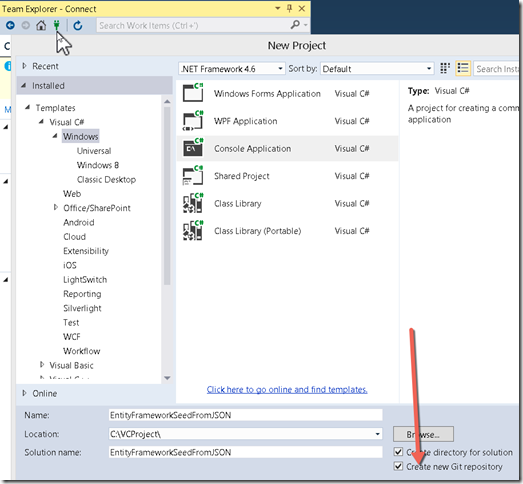Image resolution: width=523 pixels, height=484 pixels.
Task: Open the Location path dropdown
Action: (x=377, y=434)
